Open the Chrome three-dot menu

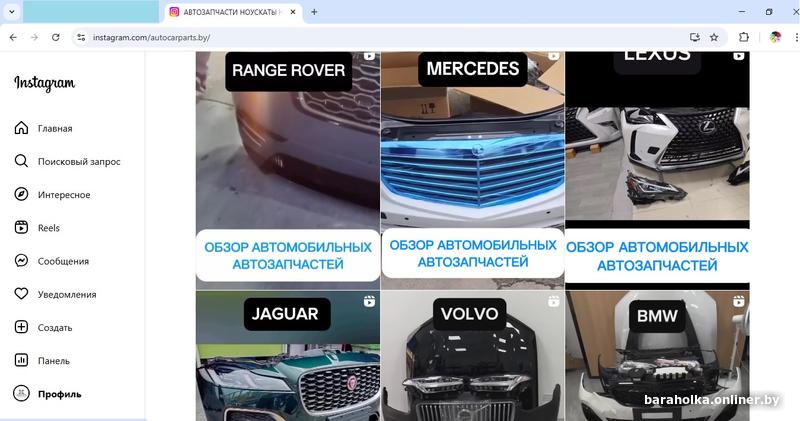click(x=796, y=37)
